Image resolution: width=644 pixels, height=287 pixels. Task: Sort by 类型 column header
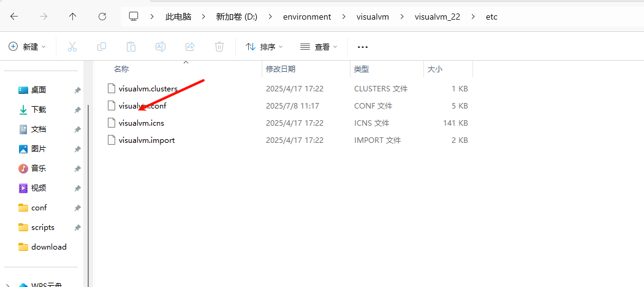pyautogui.click(x=362, y=69)
